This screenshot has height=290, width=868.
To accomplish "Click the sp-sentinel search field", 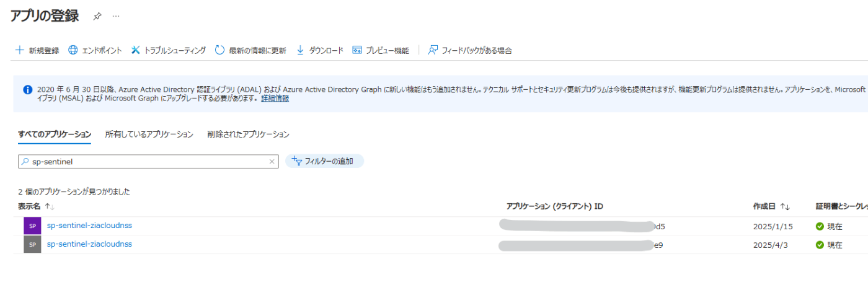I will pos(149,161).
